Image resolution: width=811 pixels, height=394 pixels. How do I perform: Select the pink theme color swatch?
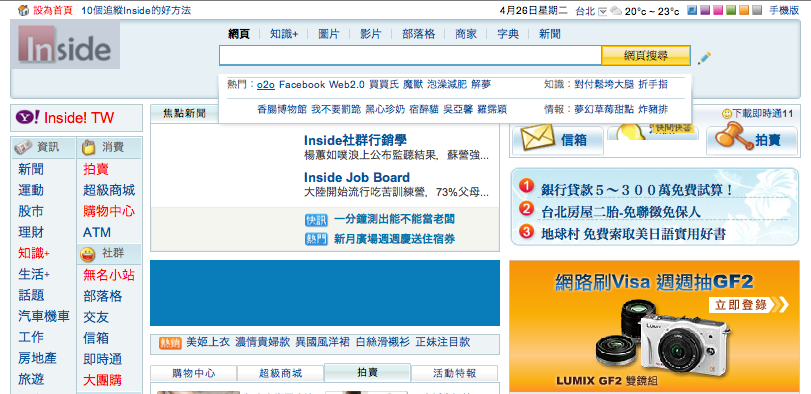click(x=718, y=10)
